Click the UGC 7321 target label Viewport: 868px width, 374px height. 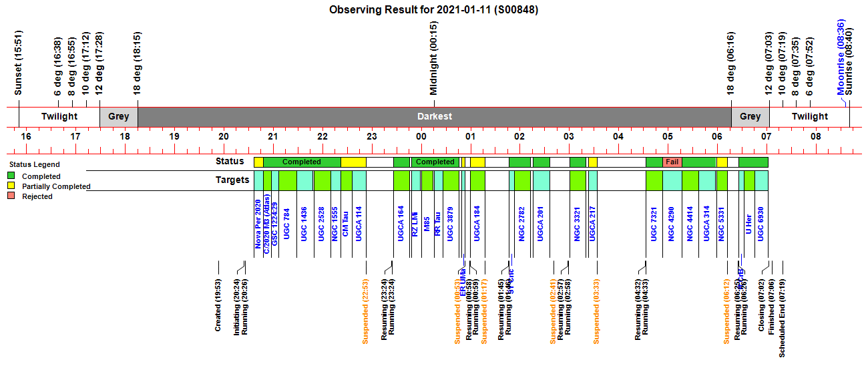[654, 223]
